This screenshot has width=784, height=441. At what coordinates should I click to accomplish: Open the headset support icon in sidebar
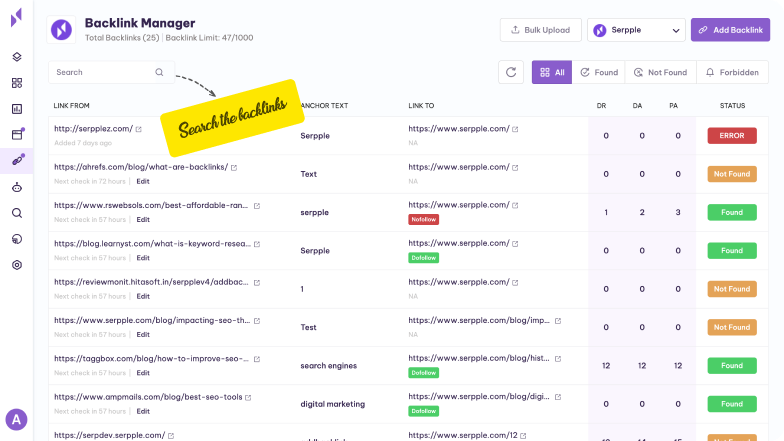pyautogui.click(x=17, y=239)
